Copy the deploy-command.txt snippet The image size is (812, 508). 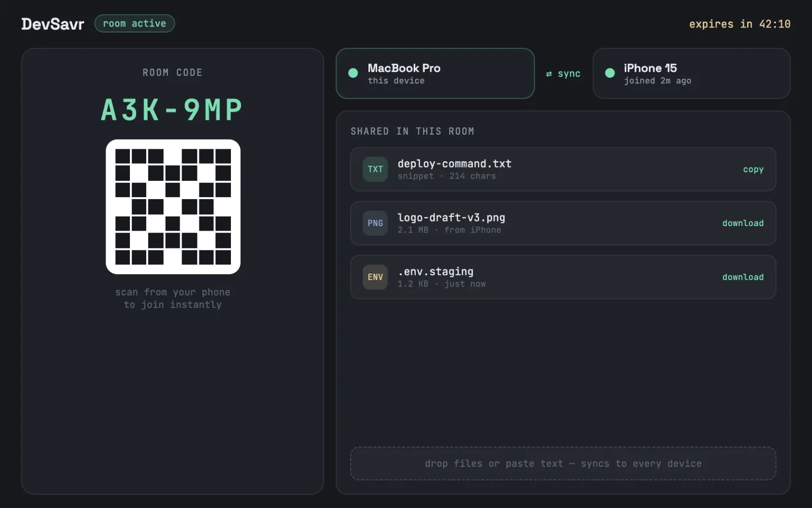tap(753, 170)
